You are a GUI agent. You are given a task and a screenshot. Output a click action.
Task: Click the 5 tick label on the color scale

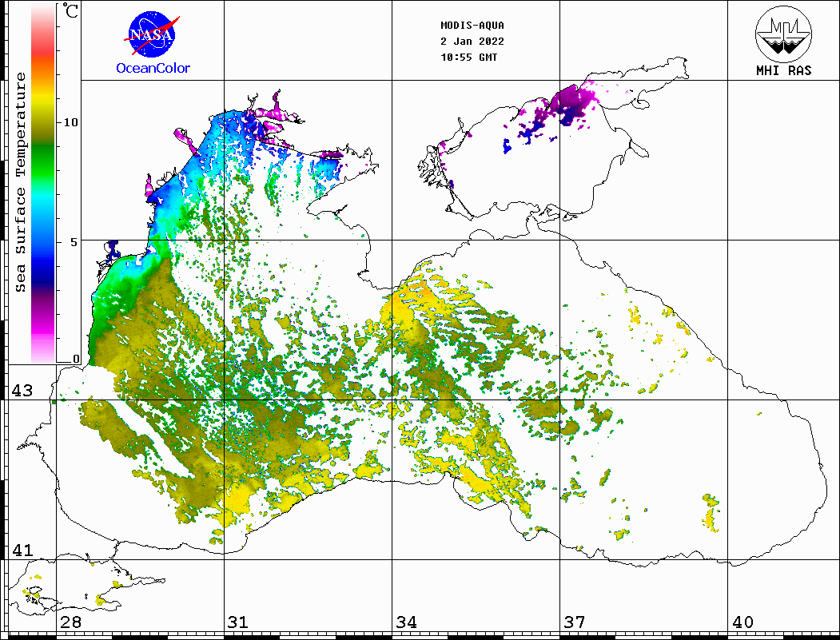tap(74, 242)
